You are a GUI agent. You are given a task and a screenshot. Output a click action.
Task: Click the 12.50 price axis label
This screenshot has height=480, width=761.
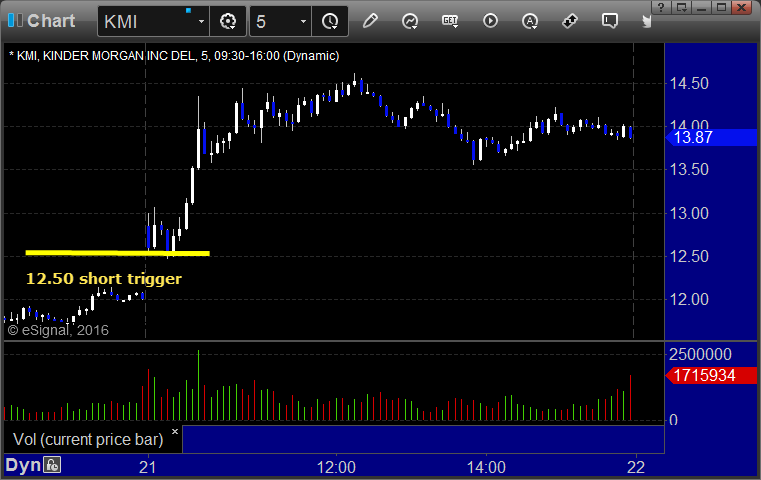pos(689,256)
